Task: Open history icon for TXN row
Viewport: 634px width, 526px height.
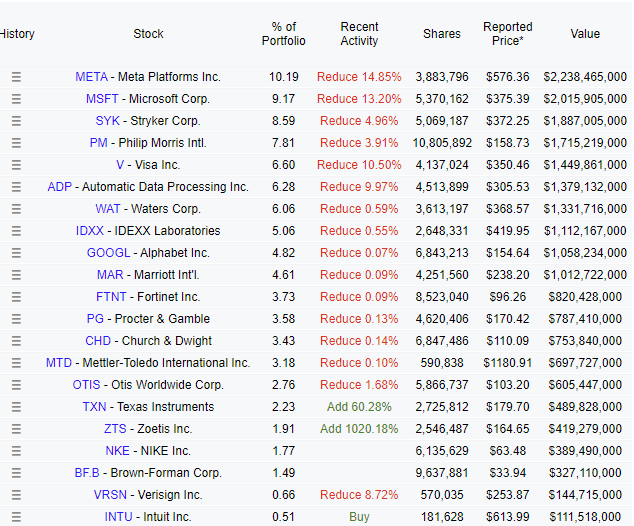Action: [16, 407]
